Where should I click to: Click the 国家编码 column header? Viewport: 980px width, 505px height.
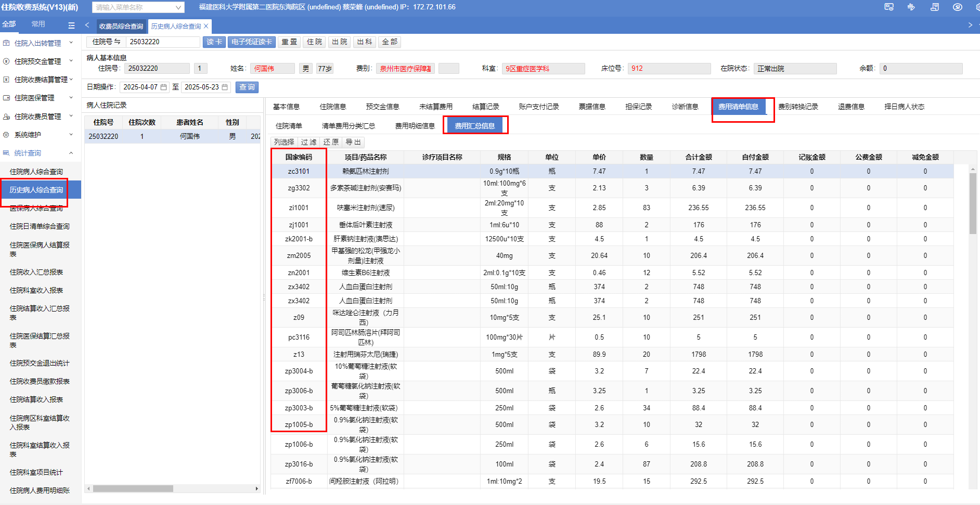299,157
